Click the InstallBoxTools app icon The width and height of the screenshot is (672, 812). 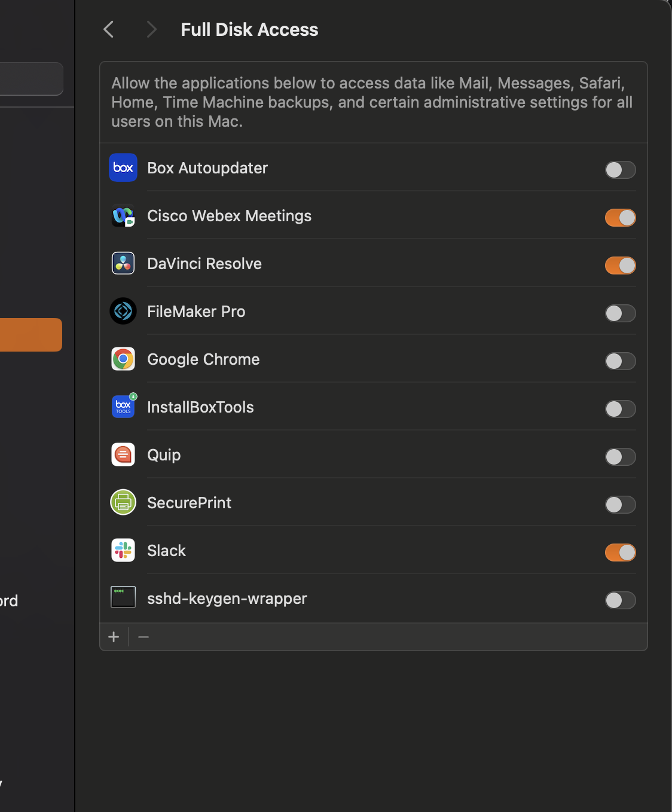[123, 406]
